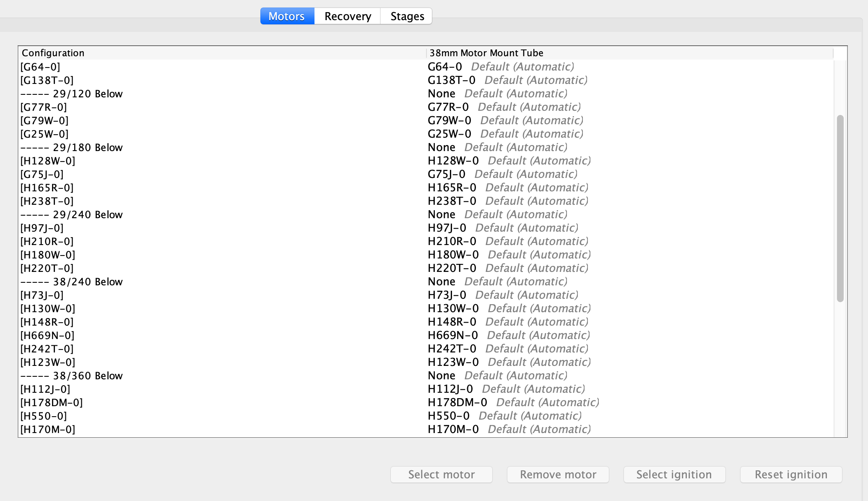The height and width of the screenshot is (501, 868).
Task: Select the [H128W-0] configuration
Action: pos(47,161)
